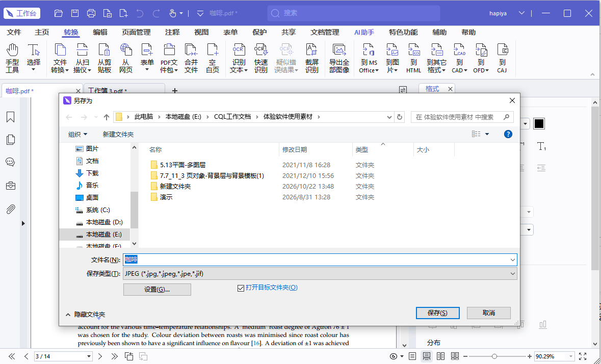601x364 pixels.
Task: Click the black color swatch
Action: [539, 124]
